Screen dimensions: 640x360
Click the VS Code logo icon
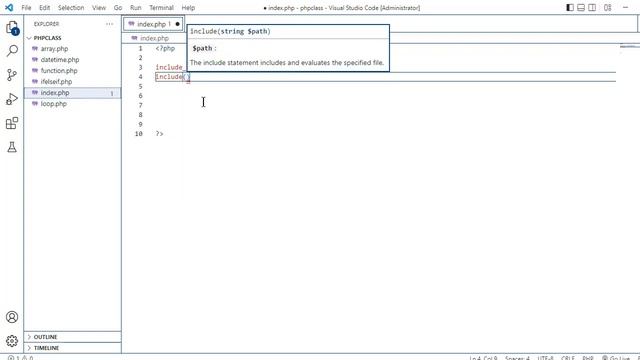9,7
